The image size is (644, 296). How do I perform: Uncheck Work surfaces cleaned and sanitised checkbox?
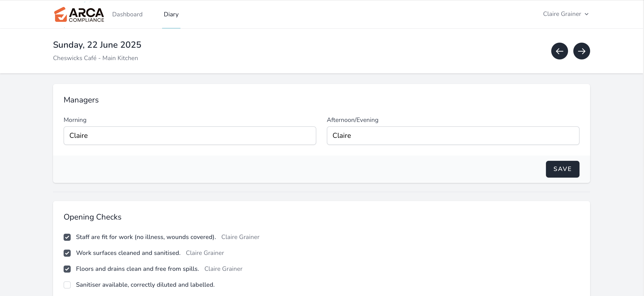(67, 253)
